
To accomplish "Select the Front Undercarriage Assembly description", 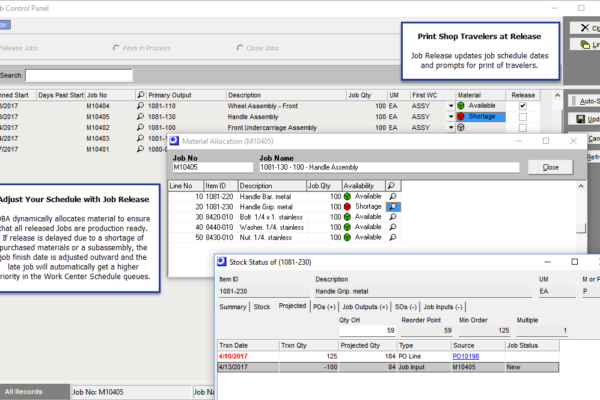I will 272,127.
